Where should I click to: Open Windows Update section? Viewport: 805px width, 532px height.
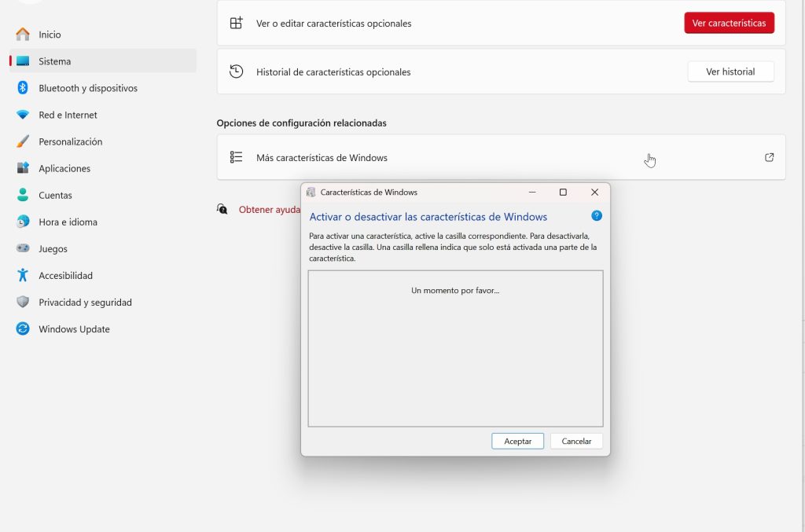tap(103, 328)
